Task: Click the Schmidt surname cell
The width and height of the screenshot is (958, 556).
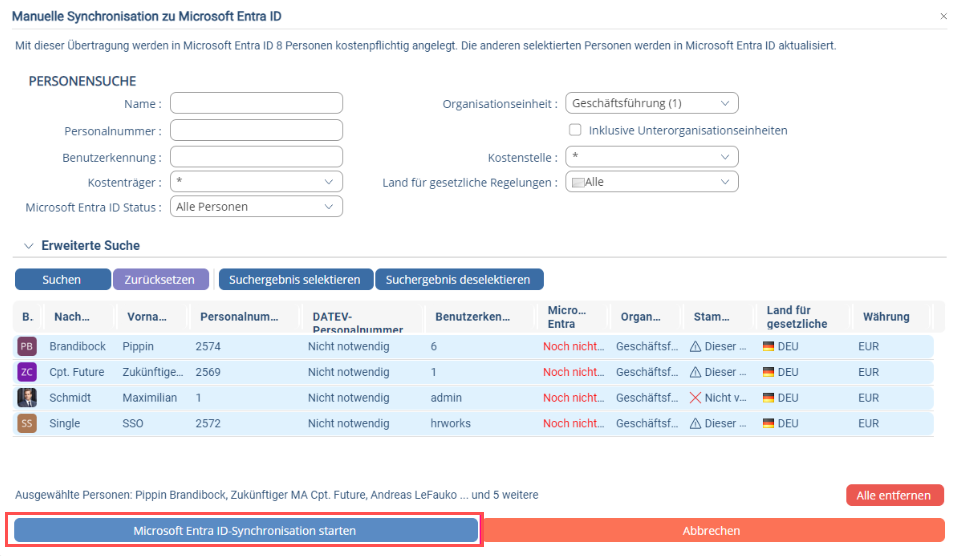Action: pyautogui.click(x=70, y=398)
